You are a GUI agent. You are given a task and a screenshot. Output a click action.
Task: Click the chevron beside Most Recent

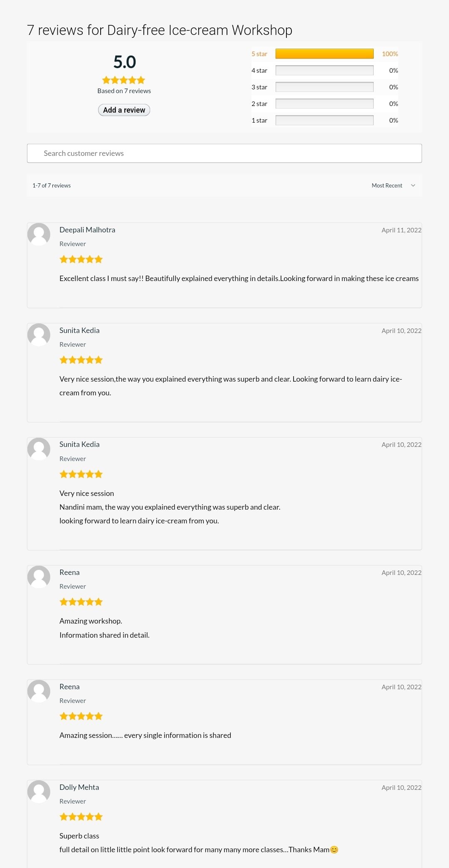click(413, 185)
